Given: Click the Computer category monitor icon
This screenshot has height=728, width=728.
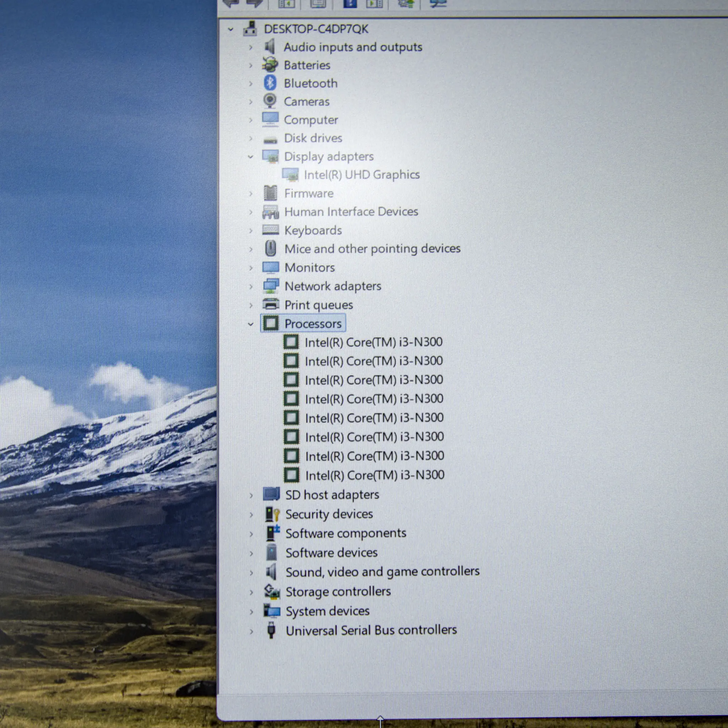Looking at the screenshot, I should click(x=270, y=119).
